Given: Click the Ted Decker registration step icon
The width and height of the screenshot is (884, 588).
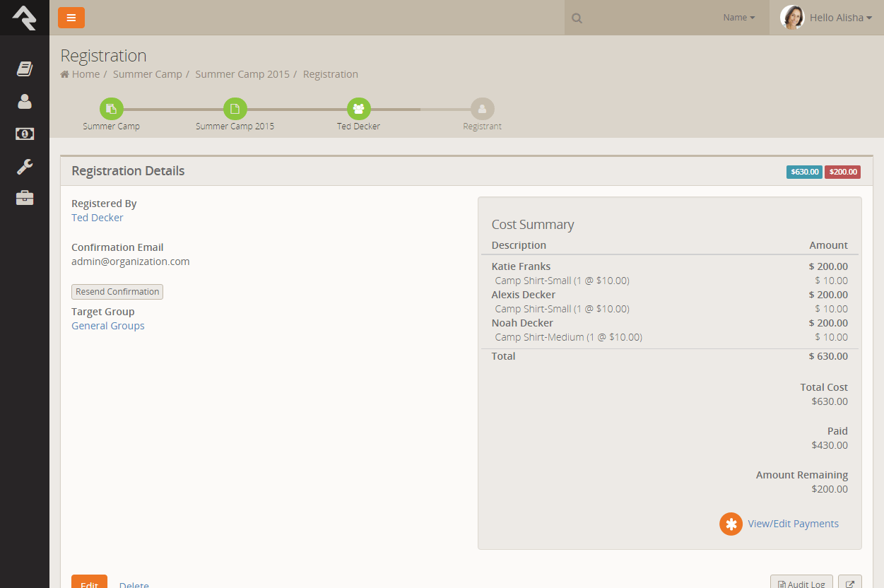Looking at the screenshot, I should coord(359,109).
